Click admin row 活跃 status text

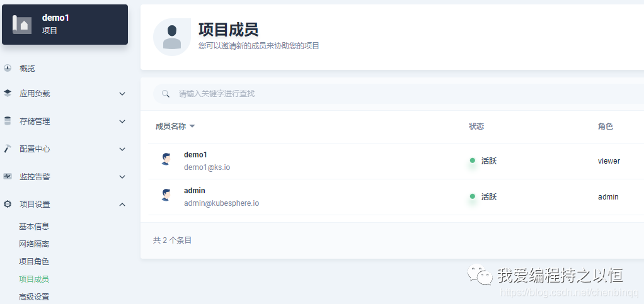coord(489,197)
